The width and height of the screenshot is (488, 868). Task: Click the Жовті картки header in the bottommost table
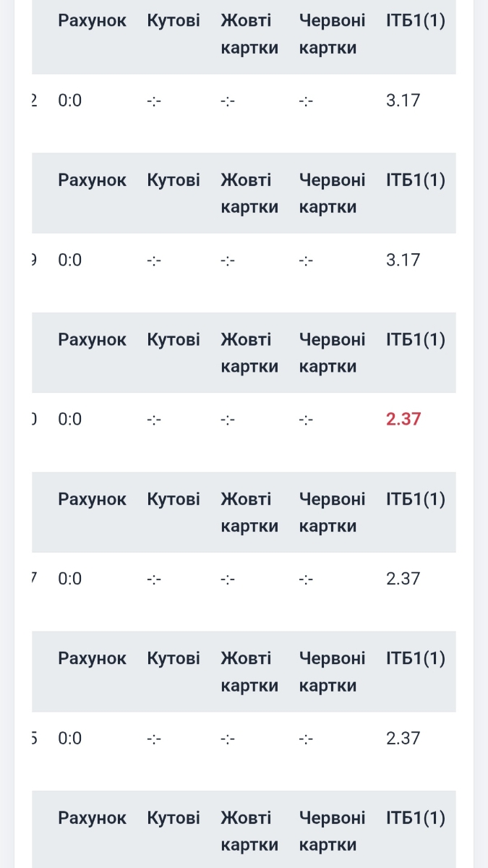249,831
